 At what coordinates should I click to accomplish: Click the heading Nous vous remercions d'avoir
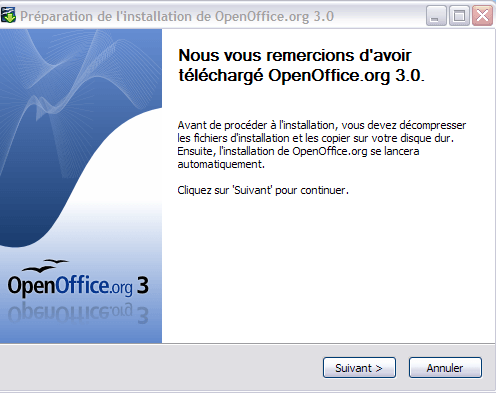(x=295, y=55)
